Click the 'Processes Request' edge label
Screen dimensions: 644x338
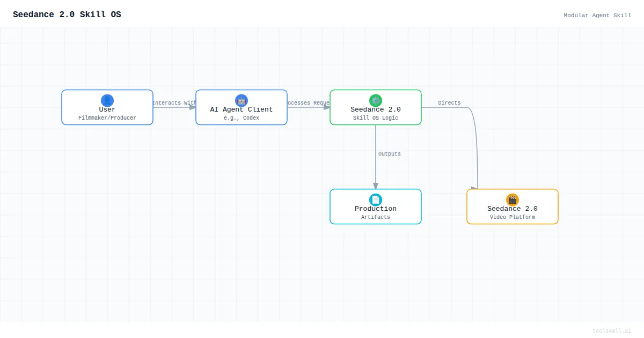point(309,103)
